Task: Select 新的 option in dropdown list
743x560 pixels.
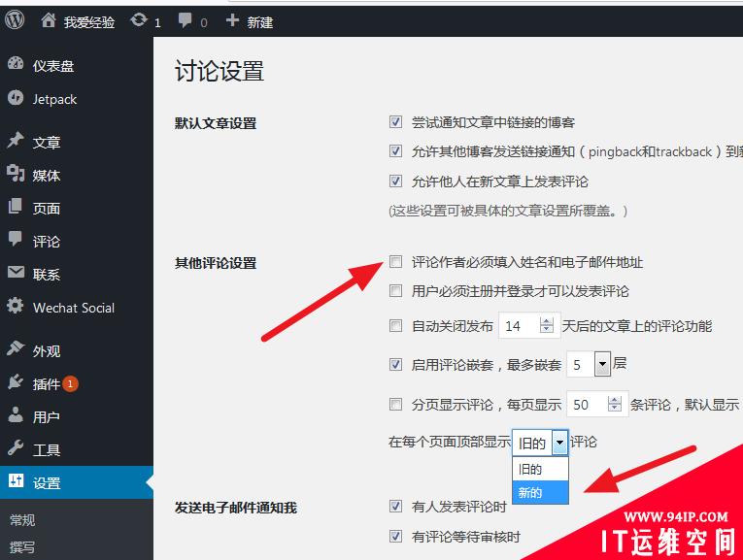Action: click(x=540, y=492)
